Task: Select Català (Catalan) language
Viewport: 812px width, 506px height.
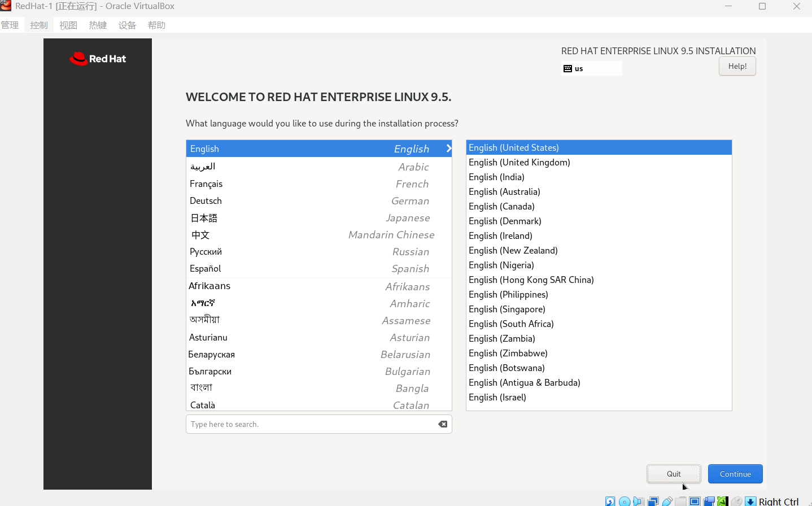Action: coord(319,404)
